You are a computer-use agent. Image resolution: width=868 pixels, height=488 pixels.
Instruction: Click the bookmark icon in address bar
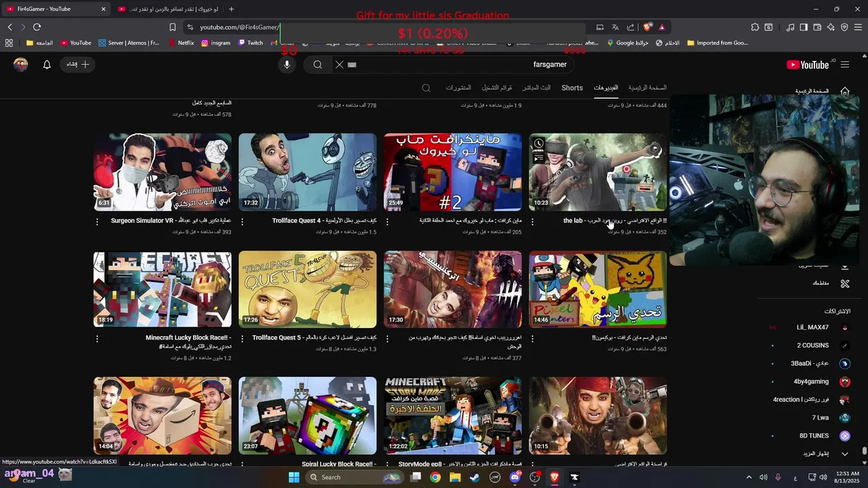(172, 27)
